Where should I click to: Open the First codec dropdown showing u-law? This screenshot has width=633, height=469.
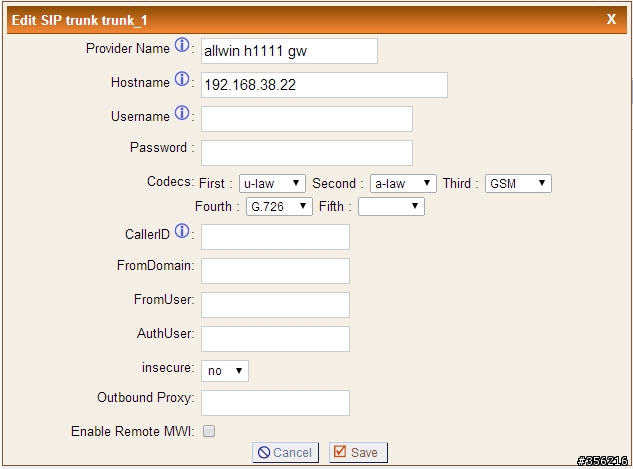272,183
